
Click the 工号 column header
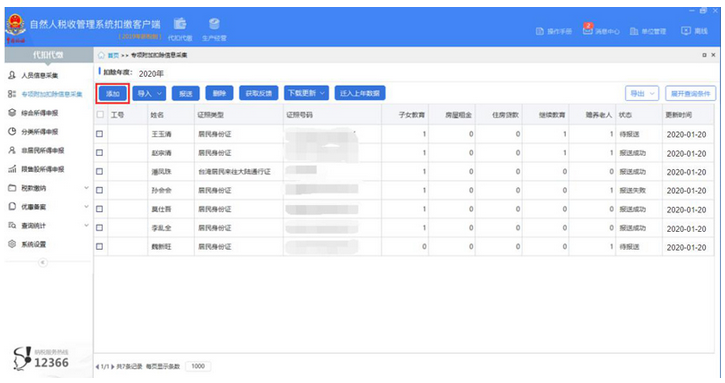pyautogui.click(x=117, y=115)
